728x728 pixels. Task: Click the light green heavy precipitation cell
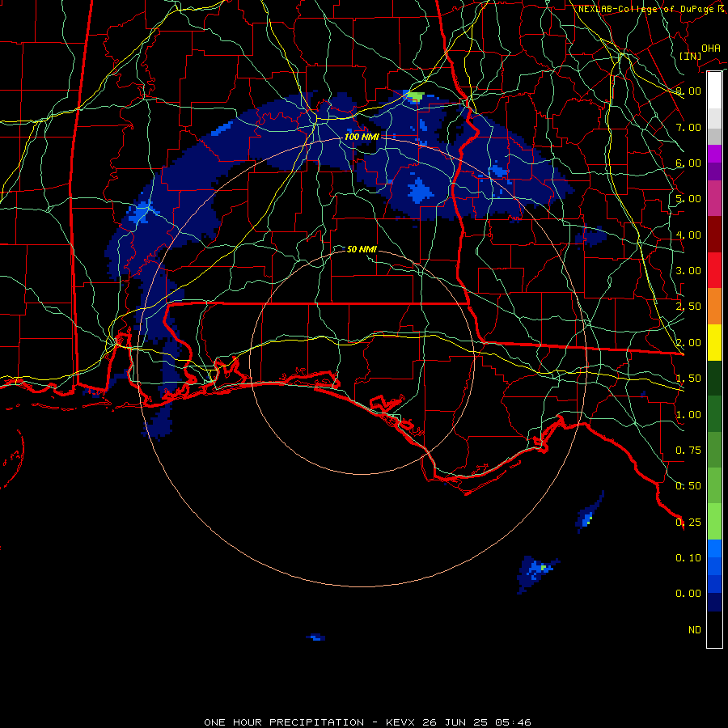[x=416, y=96]
